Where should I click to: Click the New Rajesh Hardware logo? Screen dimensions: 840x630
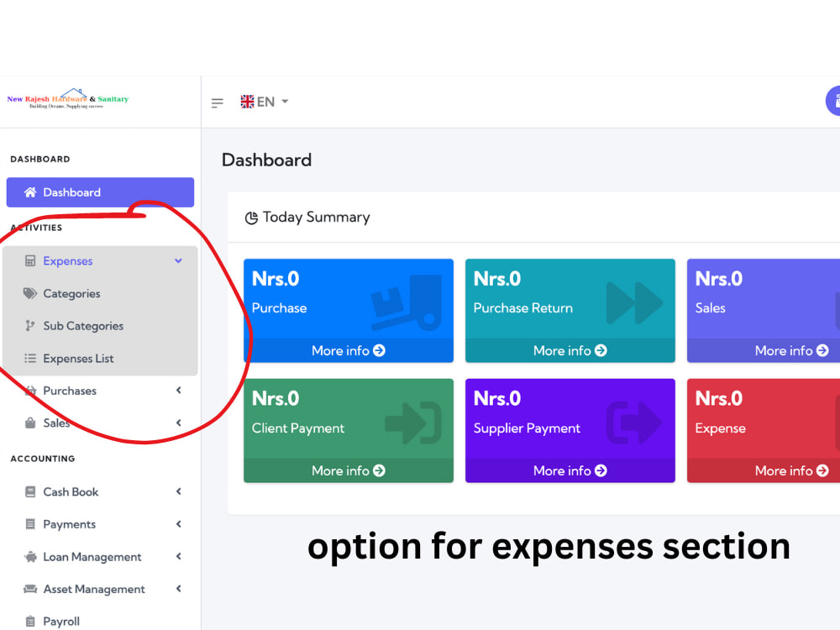(x=68, y=98)
